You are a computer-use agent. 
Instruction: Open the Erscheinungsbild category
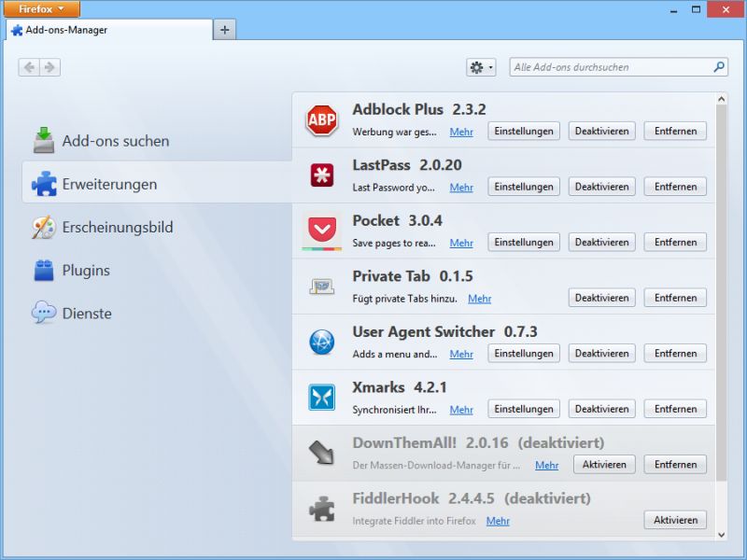[x=157, y=227]
